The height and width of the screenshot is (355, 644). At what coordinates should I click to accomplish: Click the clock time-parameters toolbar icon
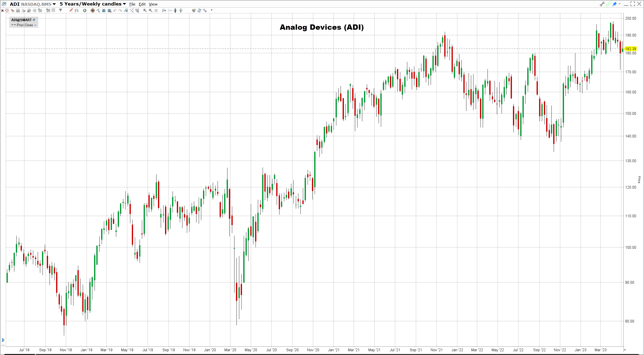click(29, 11)
